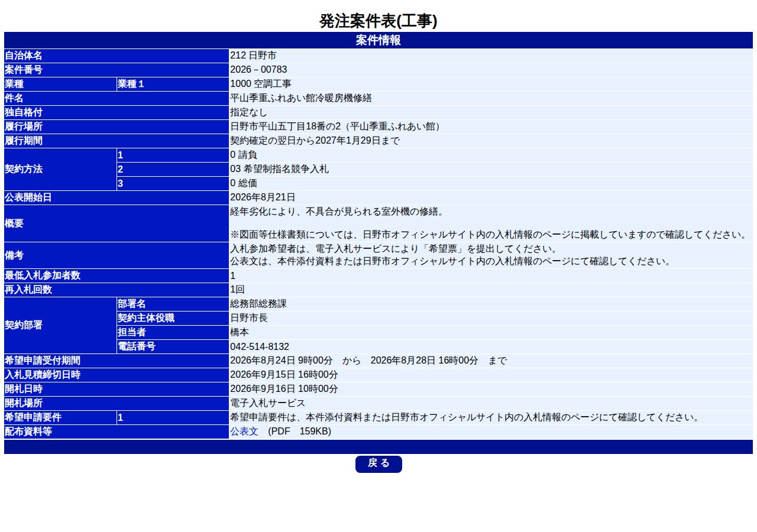The width and height of the screenshot is (757, 532).
Task: Click the 公表開始日 label cell
Action: (116, 197)
